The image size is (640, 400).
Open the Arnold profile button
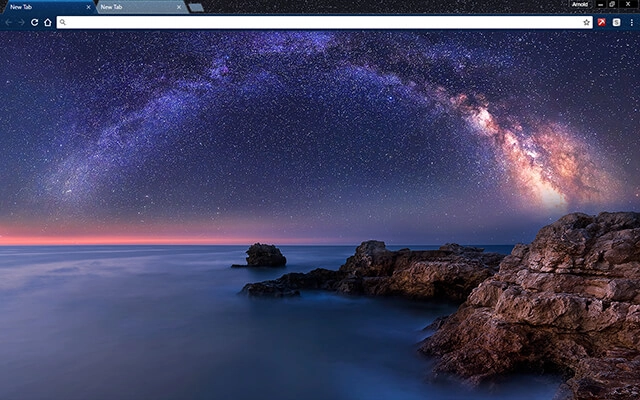coord(580,4)
